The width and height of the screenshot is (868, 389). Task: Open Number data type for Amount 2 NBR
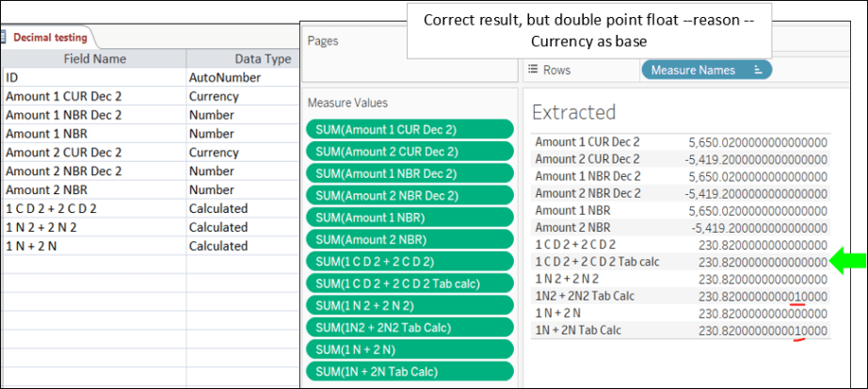point(244,189)
